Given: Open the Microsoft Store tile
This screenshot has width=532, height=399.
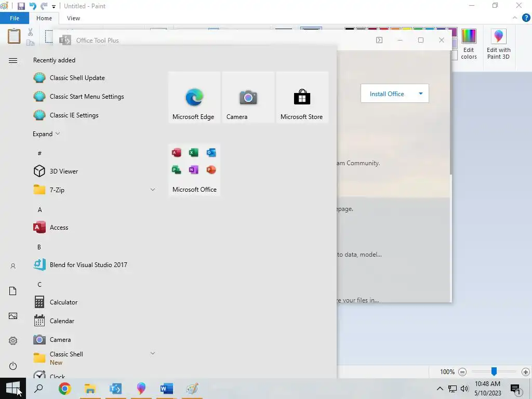Looking at the screenshot, I should tap(302, 97).
